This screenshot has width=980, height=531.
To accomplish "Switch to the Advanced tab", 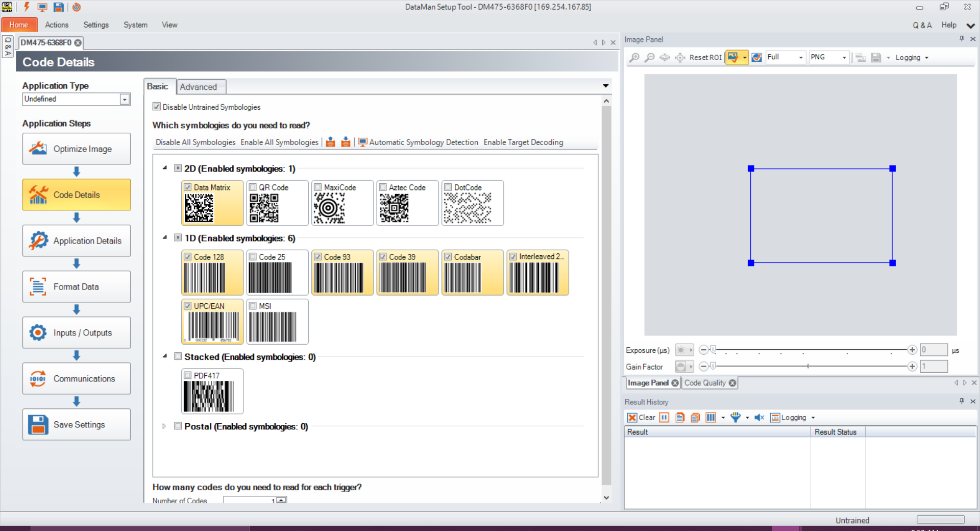I will pos(198,87).
